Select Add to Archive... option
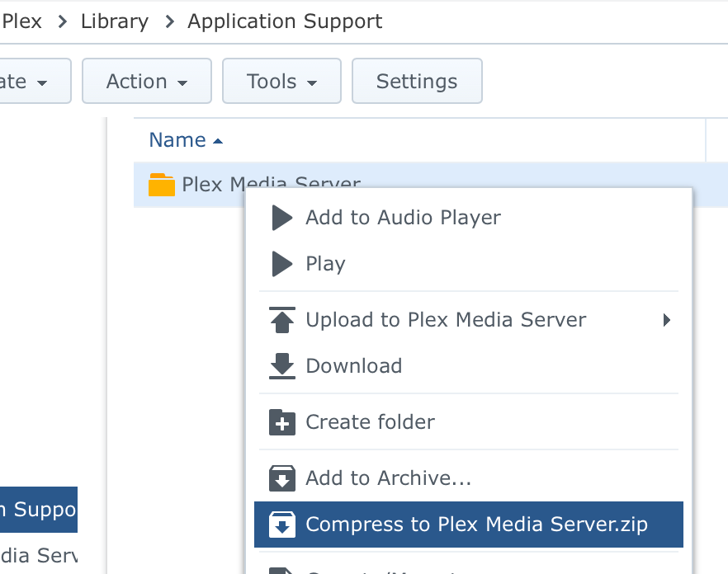 click(x=469, y=478)
